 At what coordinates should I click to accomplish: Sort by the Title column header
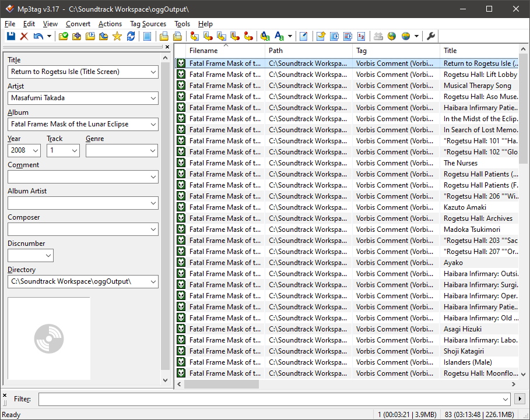click(x=479, y=51)
